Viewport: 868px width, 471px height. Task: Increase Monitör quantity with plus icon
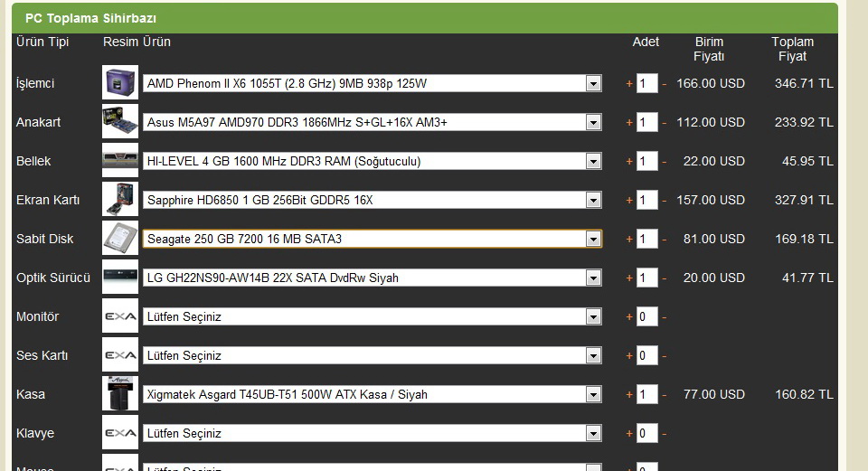click(629, 317)
